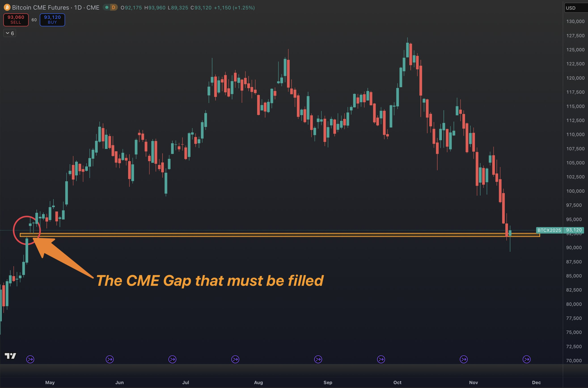Click the Bitcoin CME Futures symbol title
The image size is (588, 388).
[x=40, y=7]
